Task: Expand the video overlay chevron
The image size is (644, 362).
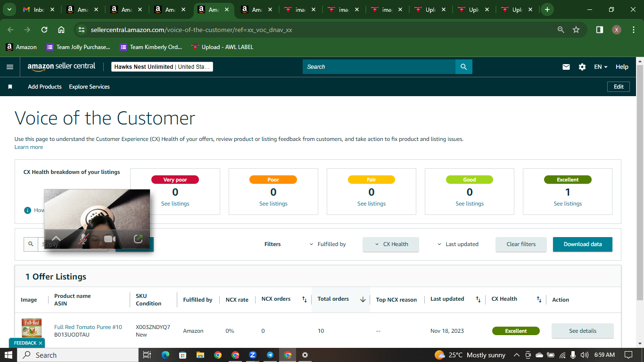Action: click(56, 239)
